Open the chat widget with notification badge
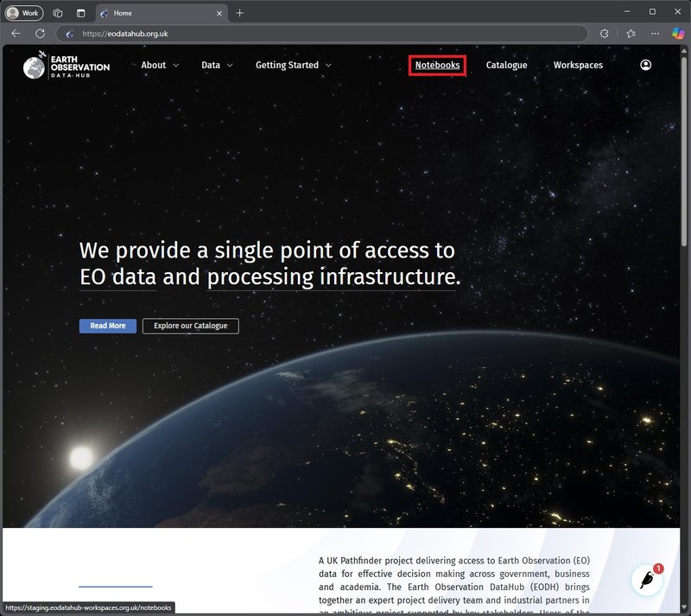Screen dimensions: 691x616 pyautogui.click(x=646, y=580)
